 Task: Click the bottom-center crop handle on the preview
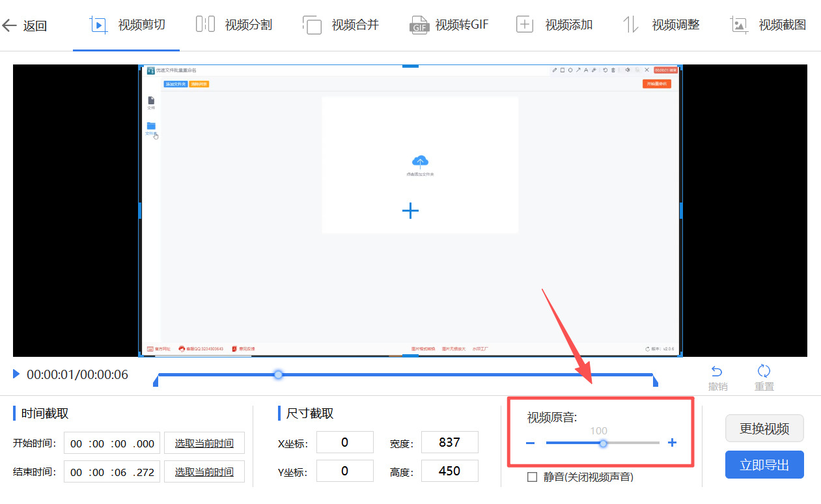(x=410, y=356)
